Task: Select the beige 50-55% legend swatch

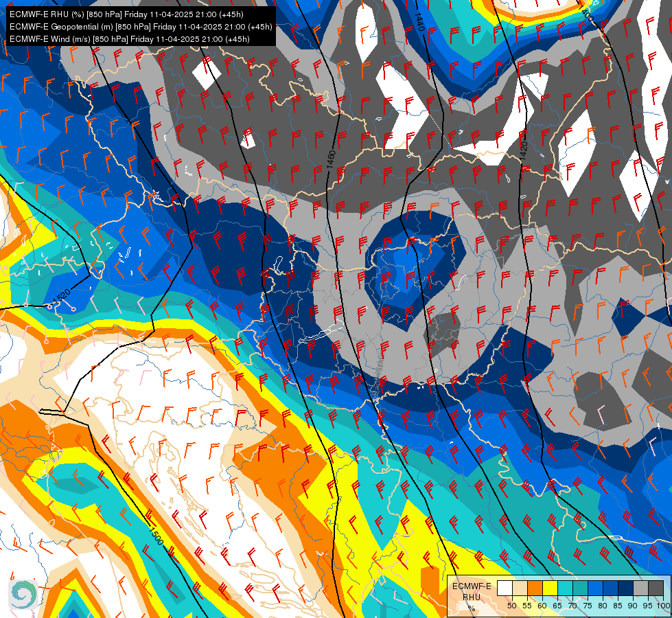Action: pos(520,588)
